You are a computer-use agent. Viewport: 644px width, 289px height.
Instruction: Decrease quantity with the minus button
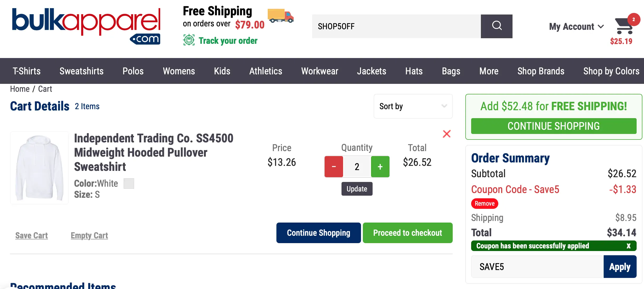point(334,167)
